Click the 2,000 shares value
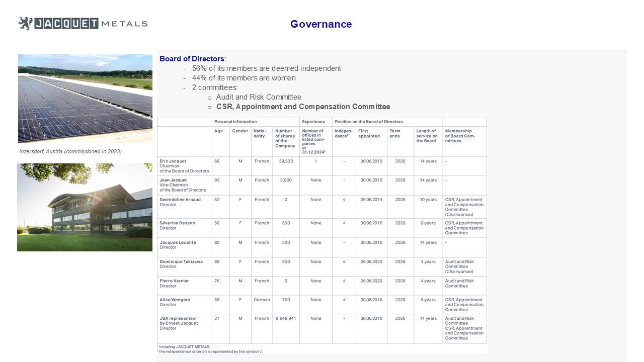This screenshot has width=644, height=362. [286, 180]
